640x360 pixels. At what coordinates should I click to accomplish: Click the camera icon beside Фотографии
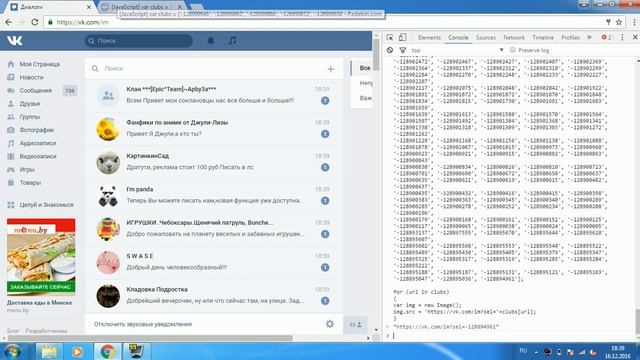point(11,130)
